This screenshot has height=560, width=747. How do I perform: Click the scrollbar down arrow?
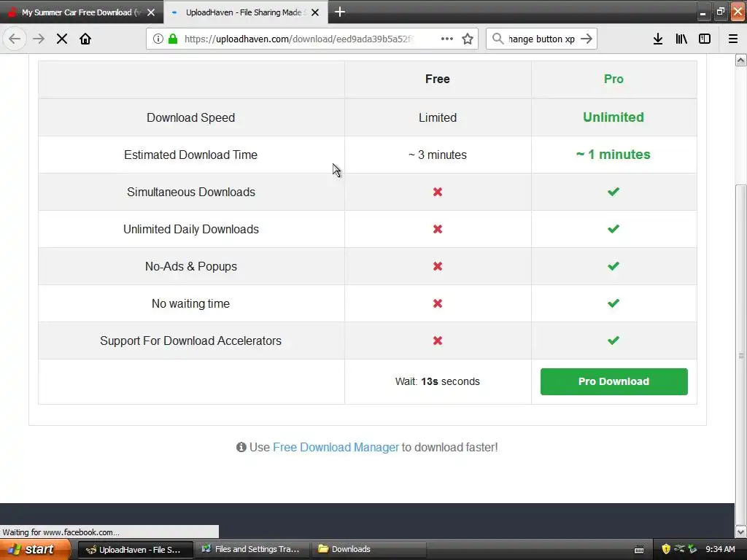(740, 532)
